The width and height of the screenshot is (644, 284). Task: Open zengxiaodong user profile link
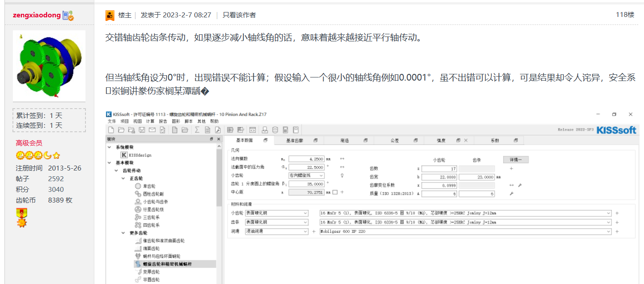pos(37,15)
